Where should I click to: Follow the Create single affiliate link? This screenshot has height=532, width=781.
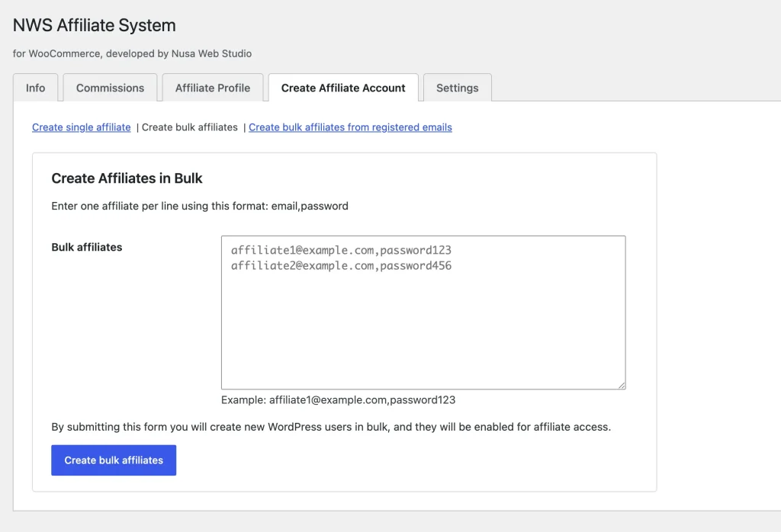pyautogui.click(x=82, y=127)
